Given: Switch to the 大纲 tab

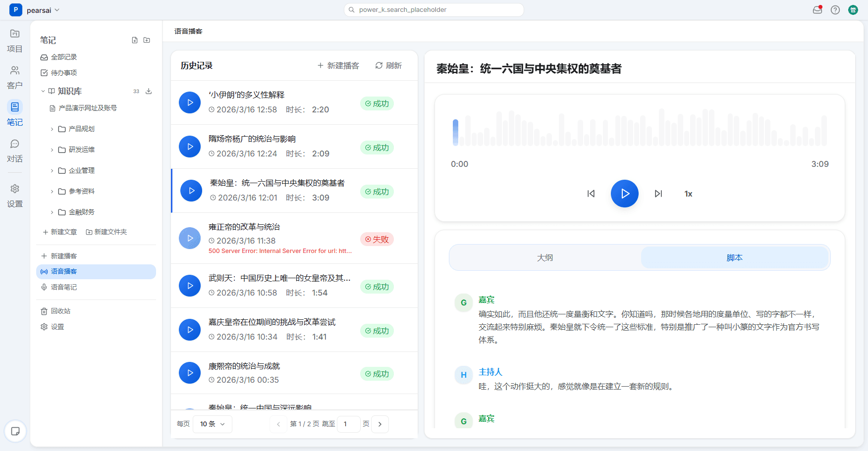Looking at the screenshot, I should point(544,257).
